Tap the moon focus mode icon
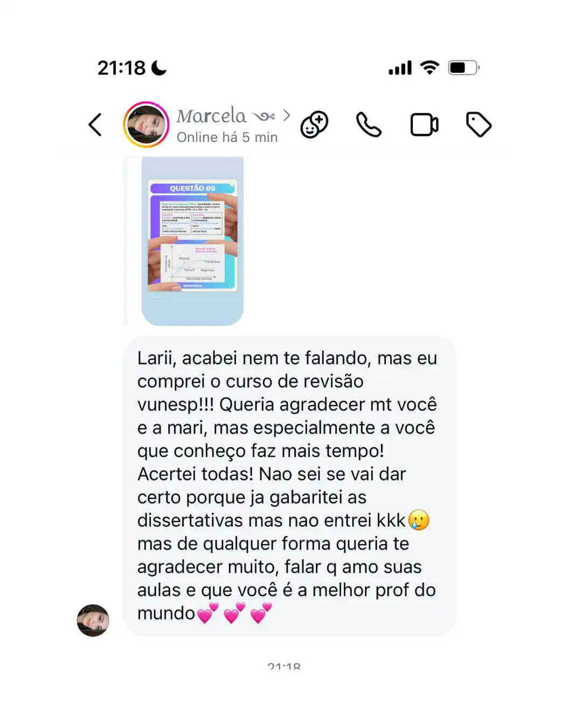Viewport: 582px width, 728px height. click(159, 68)
